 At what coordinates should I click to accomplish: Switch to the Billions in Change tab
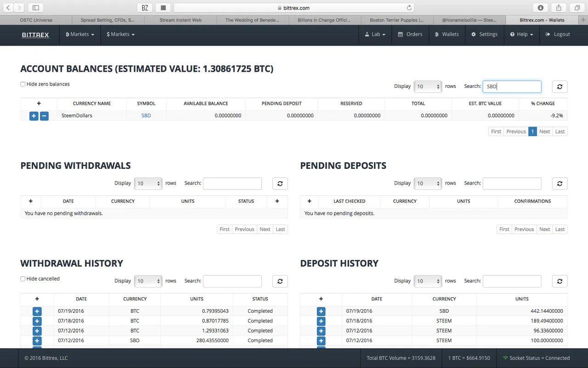pos(325,20)
